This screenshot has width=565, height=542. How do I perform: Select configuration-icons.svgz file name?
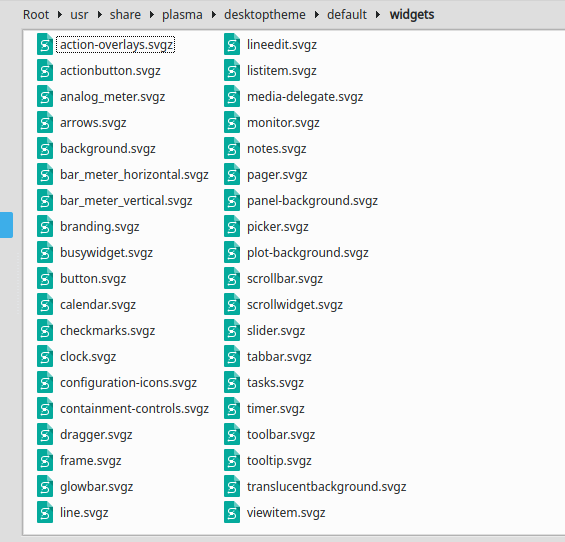coord(128,382)
